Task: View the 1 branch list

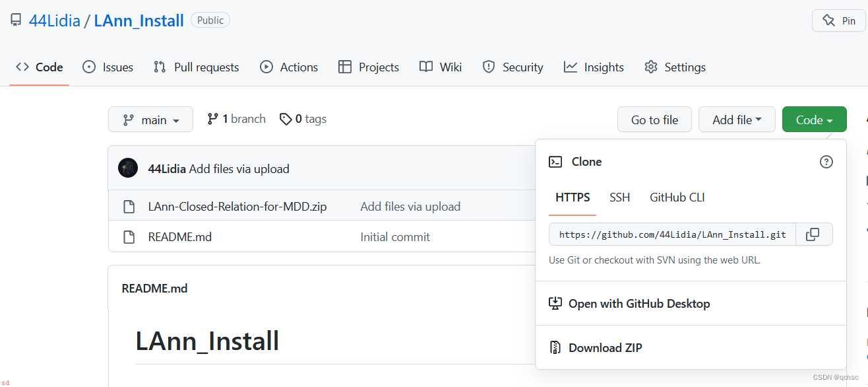Action: coord(236,119)
